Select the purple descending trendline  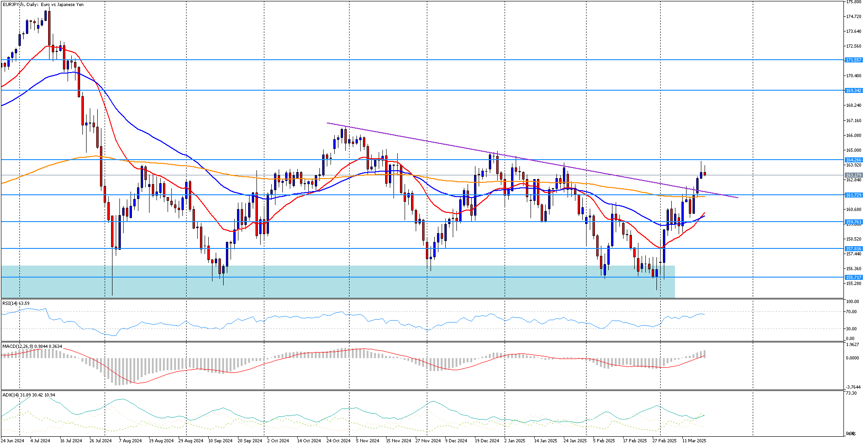[532, 160]
